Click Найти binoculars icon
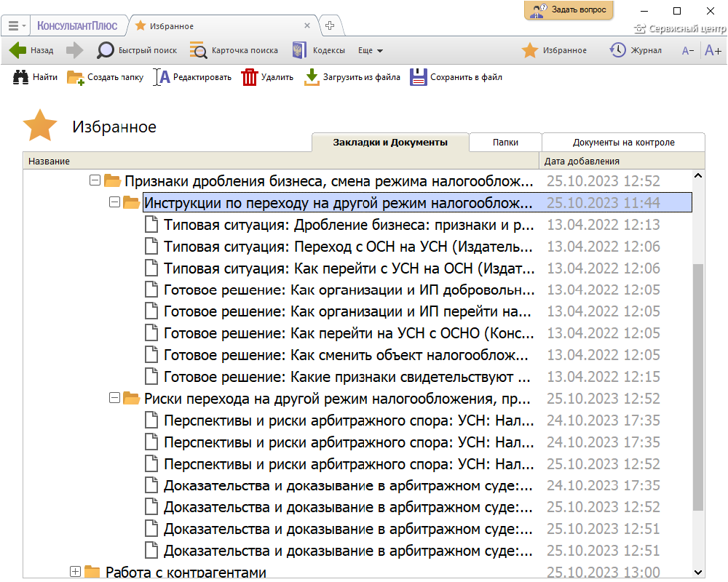728x582 pixels. coord(20,77)
